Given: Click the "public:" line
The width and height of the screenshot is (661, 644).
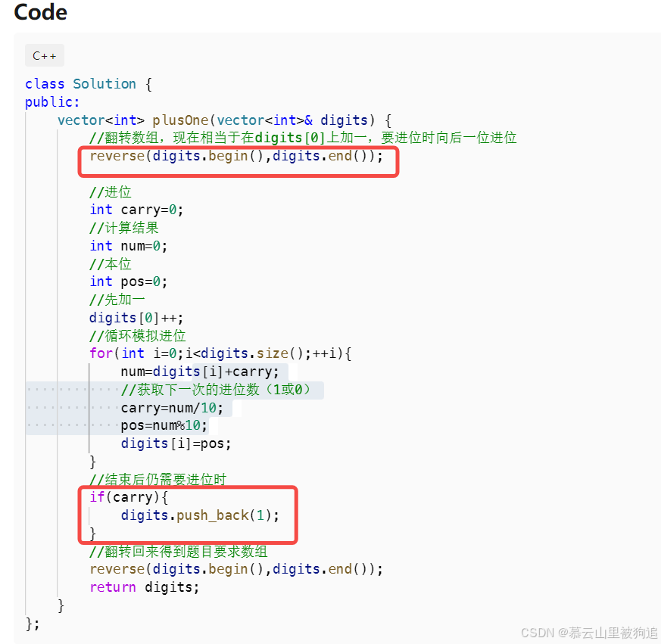Looking at the screenshot, I should (52, 102).
